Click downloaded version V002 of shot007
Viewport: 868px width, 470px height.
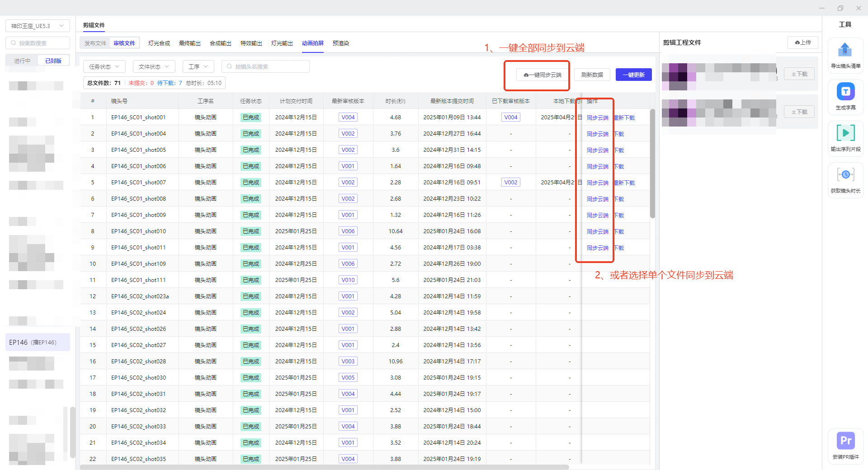point(511,183)
